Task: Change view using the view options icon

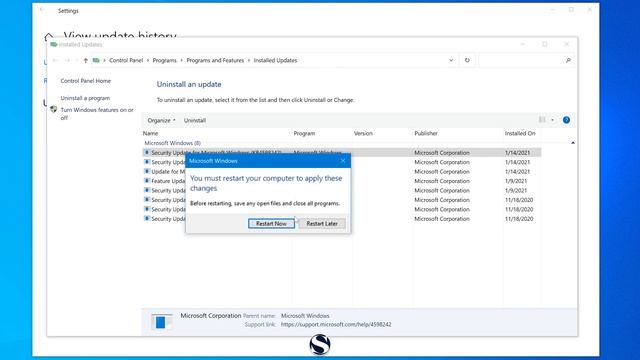Action: coord(542,120)
